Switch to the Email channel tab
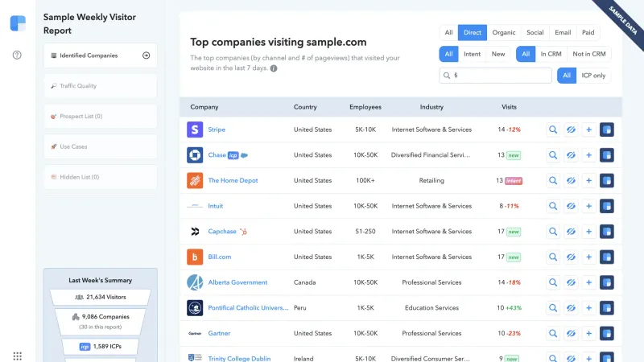This screenshot has width=644, height=362. tap(563, 32)
